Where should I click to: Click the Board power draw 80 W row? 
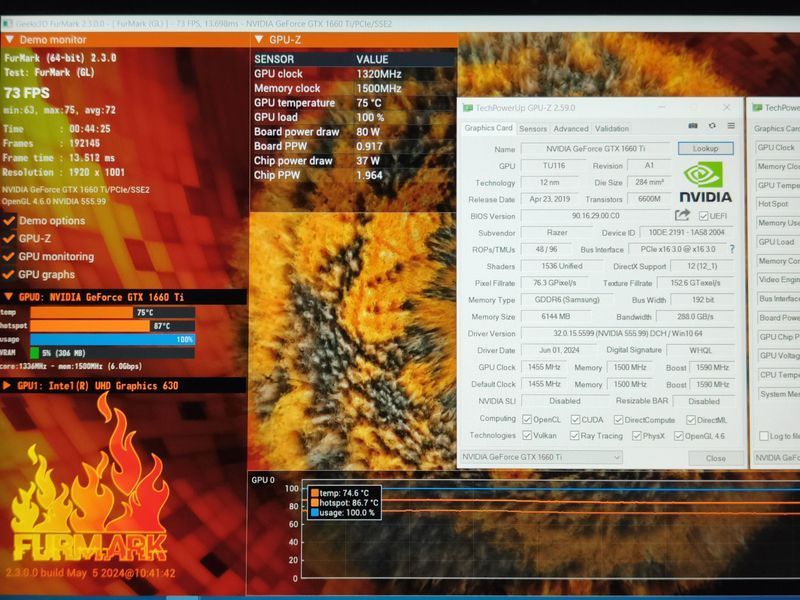(353, 132)
